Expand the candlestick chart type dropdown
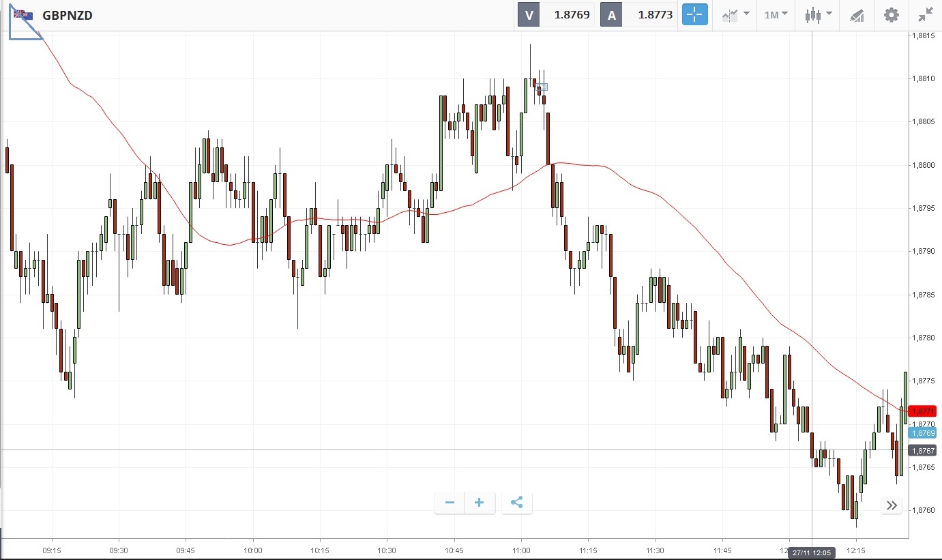This screenshot has width=942, height=560. [818, 15]
